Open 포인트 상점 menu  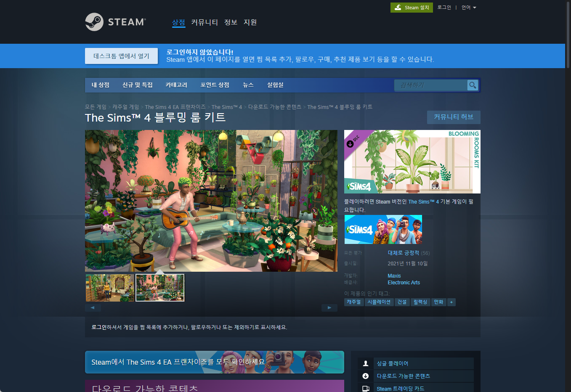(x=215, y=85)
